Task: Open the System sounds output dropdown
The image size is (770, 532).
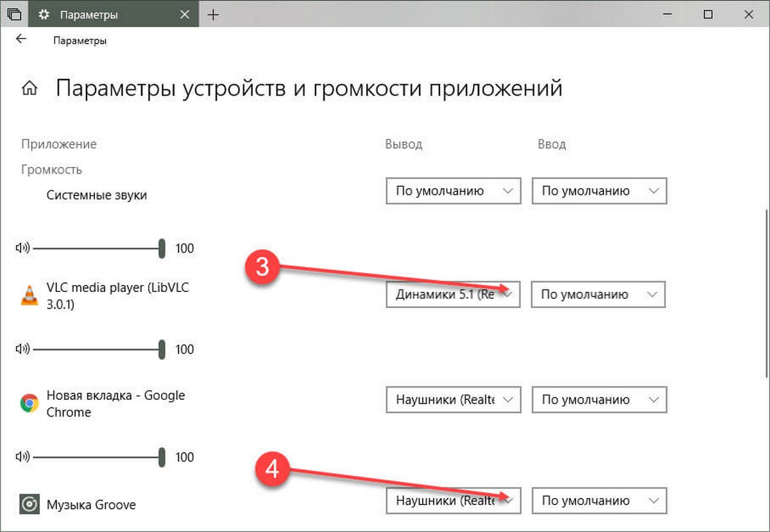Action: (454, 191)
